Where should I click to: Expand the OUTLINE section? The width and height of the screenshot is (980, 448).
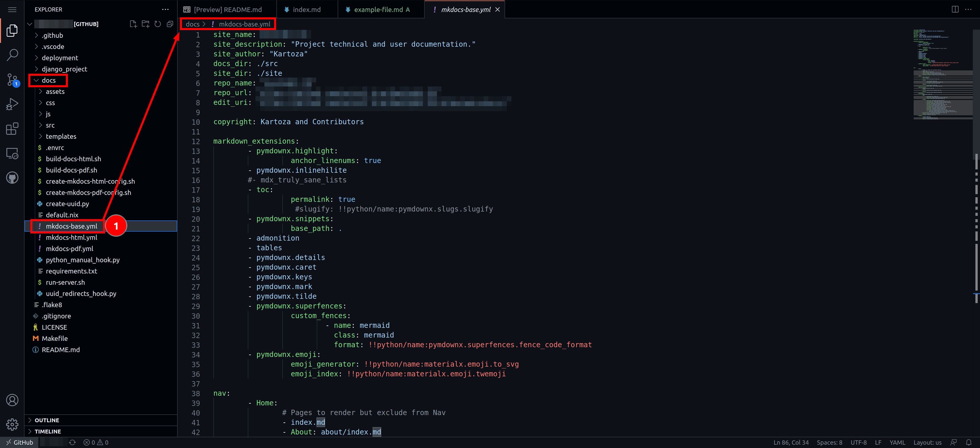101,420
